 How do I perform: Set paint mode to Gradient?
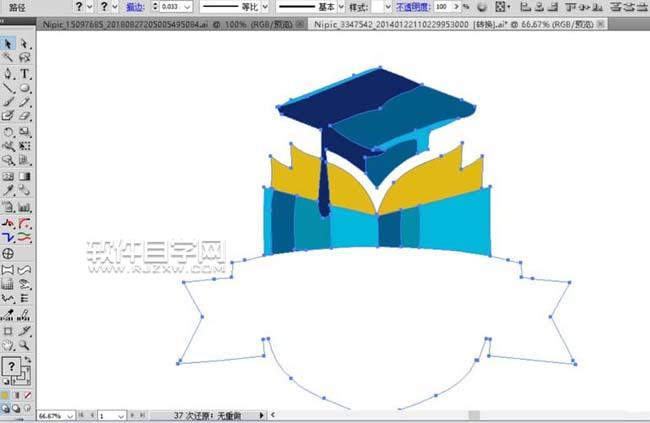(x=17, y=395)
